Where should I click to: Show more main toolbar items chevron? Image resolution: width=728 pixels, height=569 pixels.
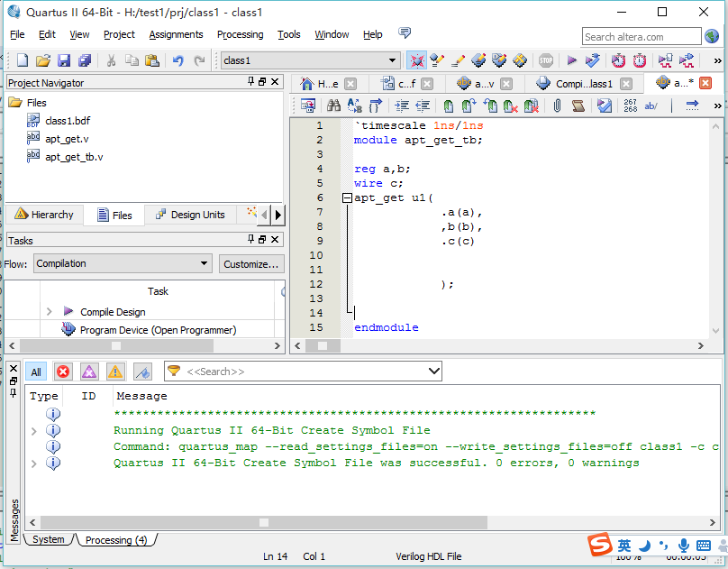point(717,60)
